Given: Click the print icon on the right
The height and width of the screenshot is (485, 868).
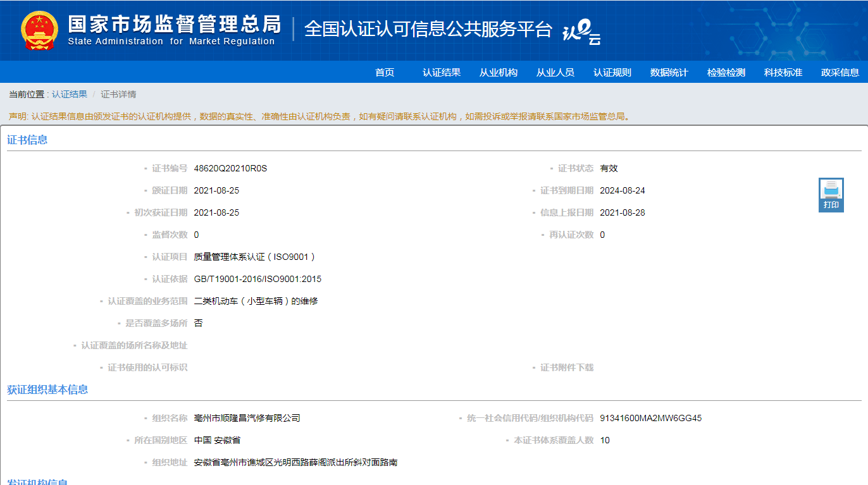Looking at the screenshot, I should (x=831, y=194).
